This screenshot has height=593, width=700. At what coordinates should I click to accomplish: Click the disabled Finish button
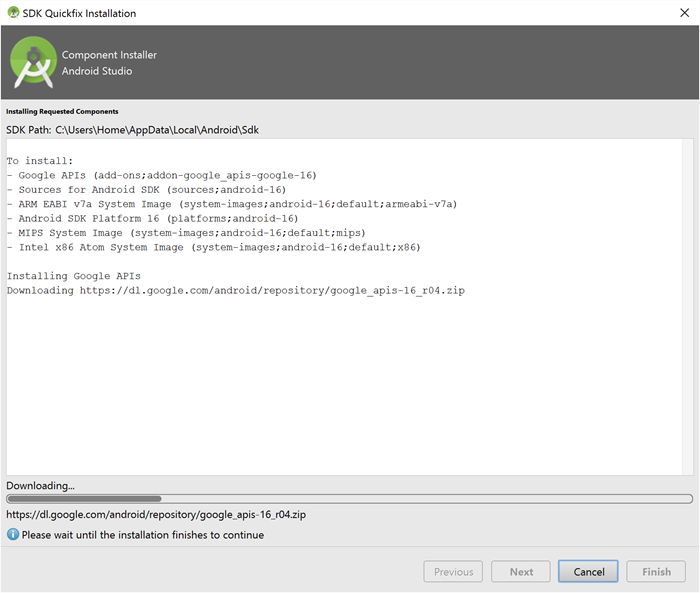click(x=656, y=572)
